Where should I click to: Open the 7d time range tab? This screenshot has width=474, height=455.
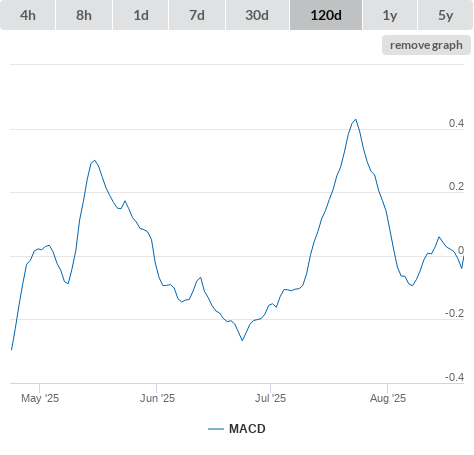197,15
